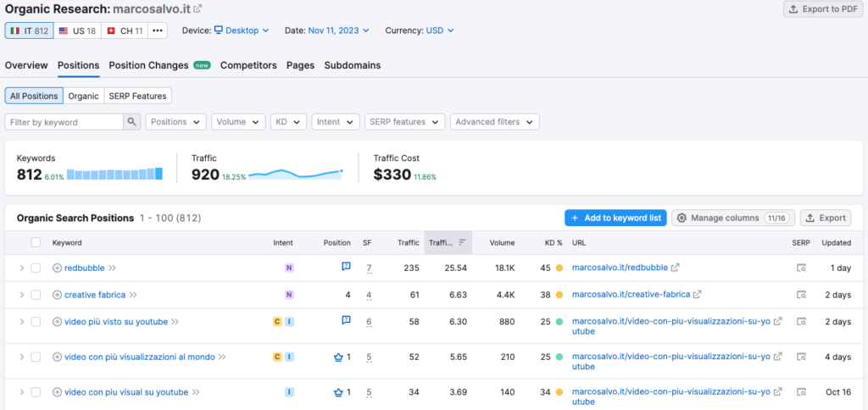Select the IT 812 database tab
Viewport: 868px width, 410px height.
click(30, 30)
